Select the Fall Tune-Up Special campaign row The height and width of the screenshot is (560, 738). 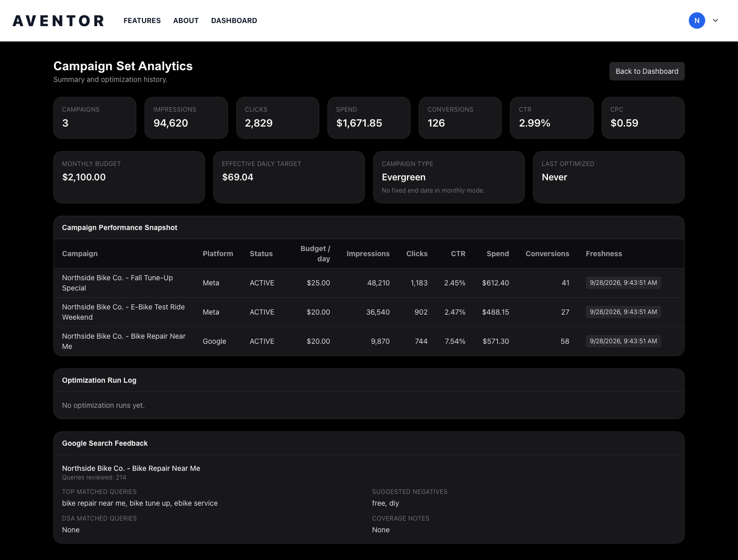coord(369,283)
